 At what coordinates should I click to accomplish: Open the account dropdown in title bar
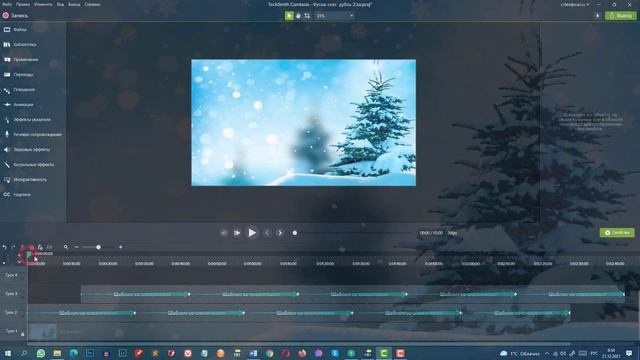pyautogui.click(x=575, y=4)
